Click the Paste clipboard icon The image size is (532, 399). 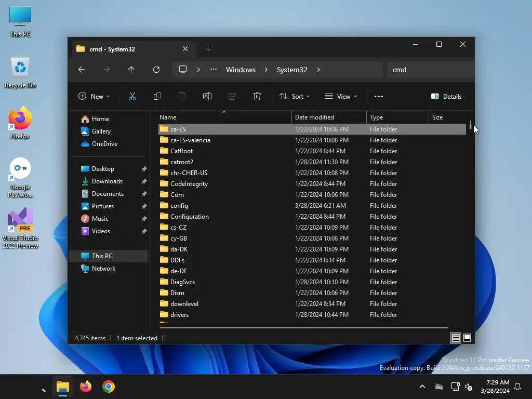coord(182,96)
